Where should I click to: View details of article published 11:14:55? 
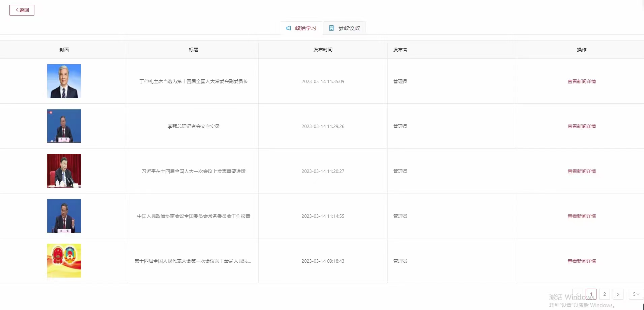[x=582, y=216]
